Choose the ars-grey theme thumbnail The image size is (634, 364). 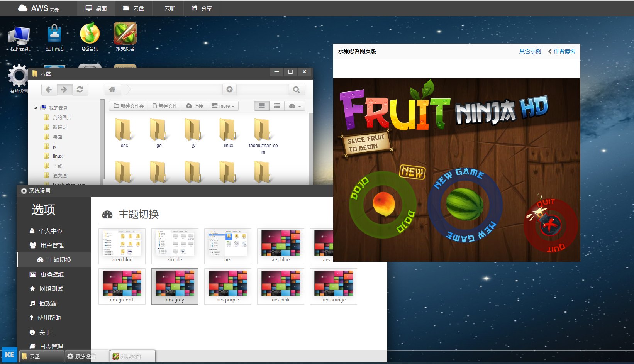pyautogui.click(x=175, y=286)
